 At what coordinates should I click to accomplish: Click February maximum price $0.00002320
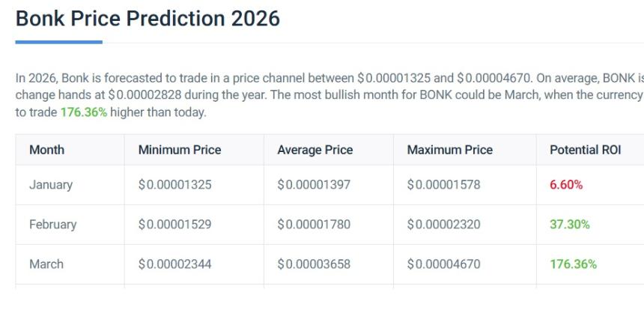point(444,225)
